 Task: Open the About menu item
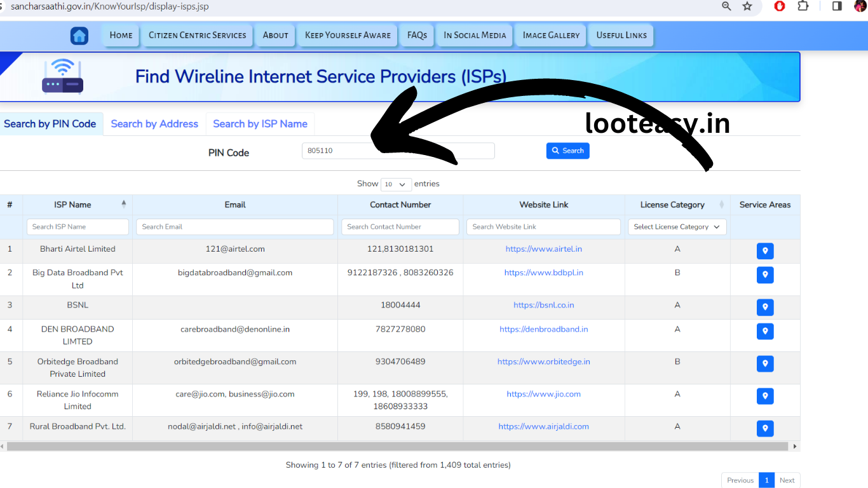(x=276, y=36)
